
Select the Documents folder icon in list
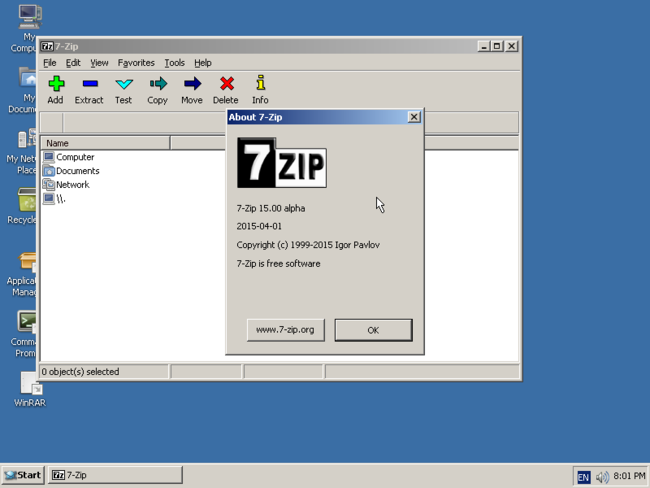click(49, 170)
